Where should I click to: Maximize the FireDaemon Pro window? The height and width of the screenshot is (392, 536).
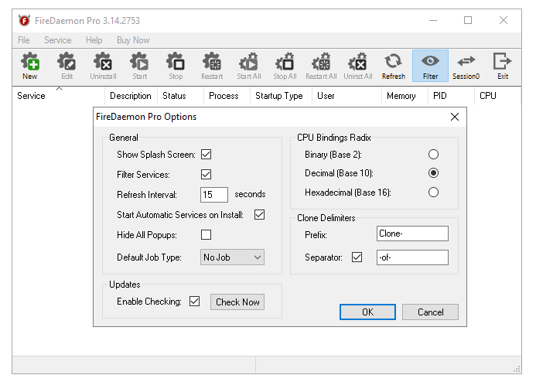468,21
